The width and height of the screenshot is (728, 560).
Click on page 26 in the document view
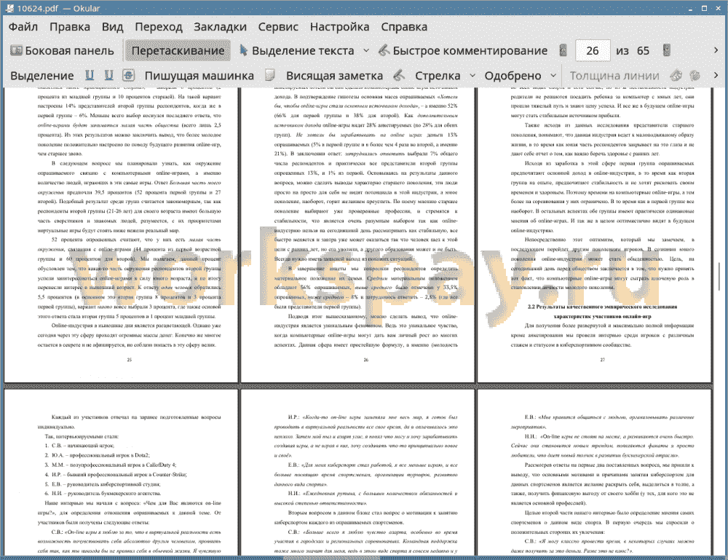(358, 234)
